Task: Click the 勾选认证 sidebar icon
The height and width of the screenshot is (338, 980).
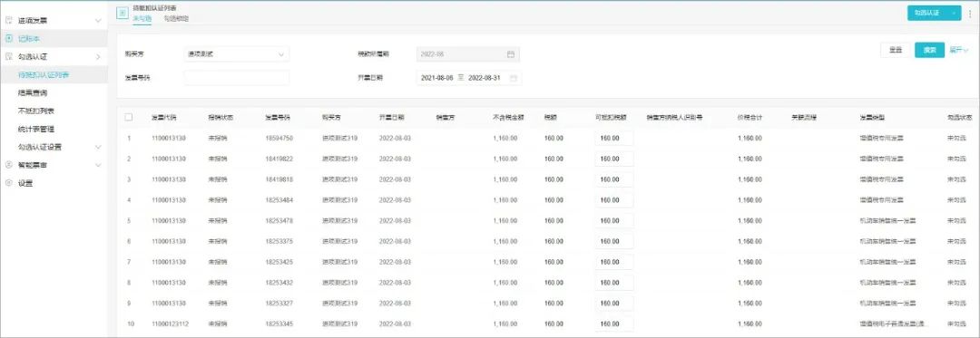Action: coord(9,57)
